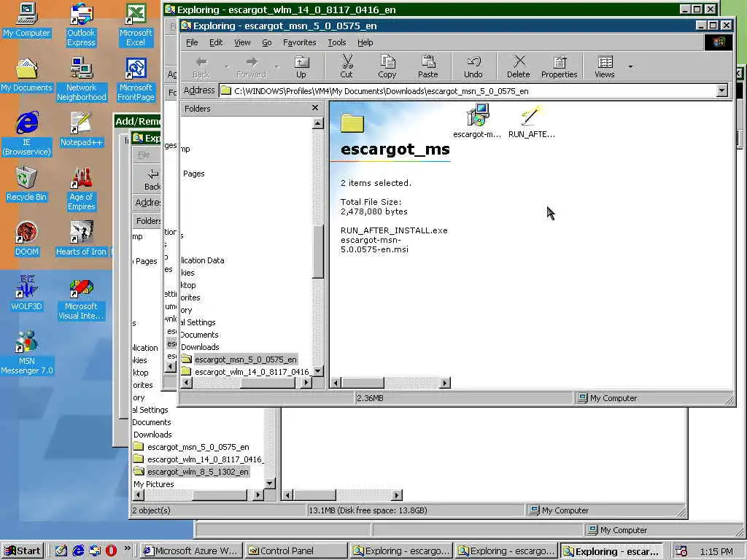Expand the Address bar dropdown
This screenshot has width=747, height=560.
(x=722, y=90)
